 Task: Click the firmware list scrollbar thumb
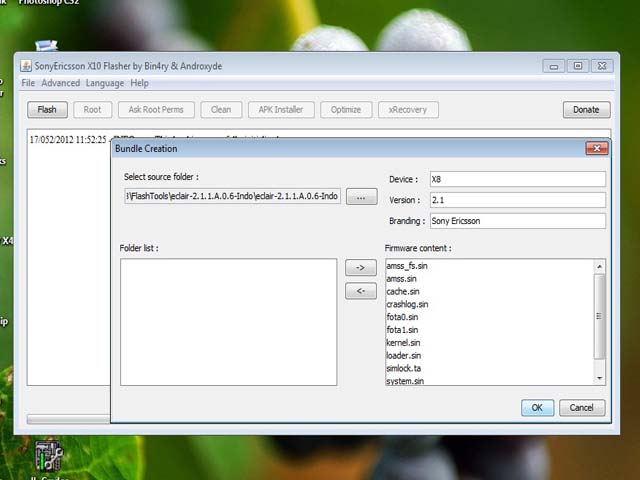point(599,316)
